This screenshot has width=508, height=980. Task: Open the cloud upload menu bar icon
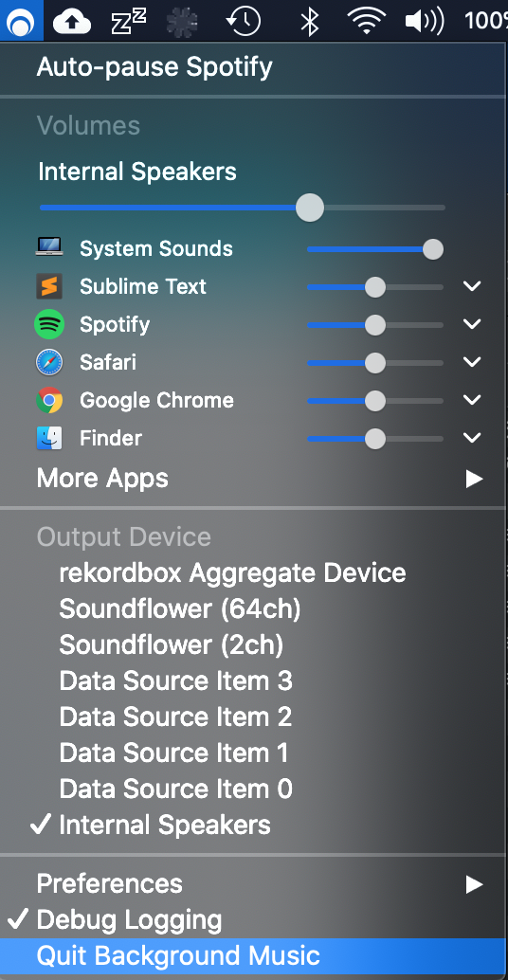coord(72,22)
